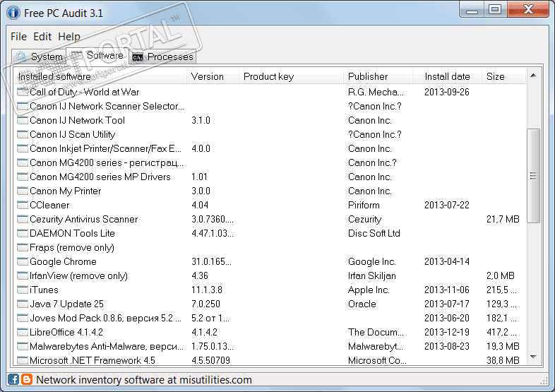Click install date 2013-09-26 cell
Screen dimensions: 555x392
tap(447, 92)
